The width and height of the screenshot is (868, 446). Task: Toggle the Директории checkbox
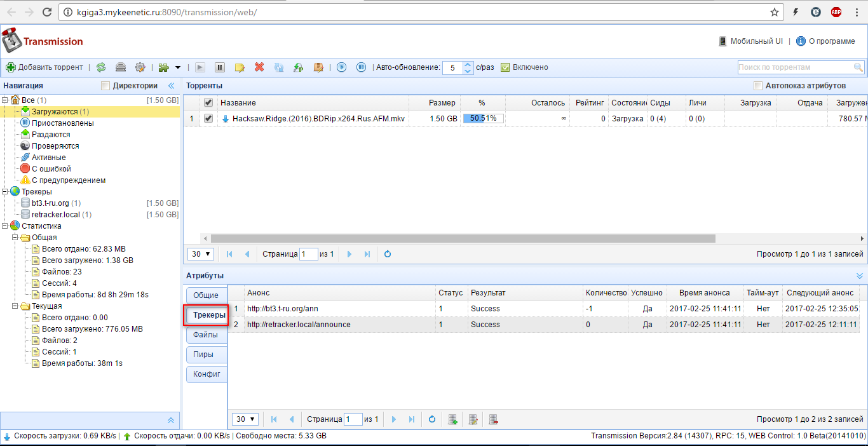(105, 86)
